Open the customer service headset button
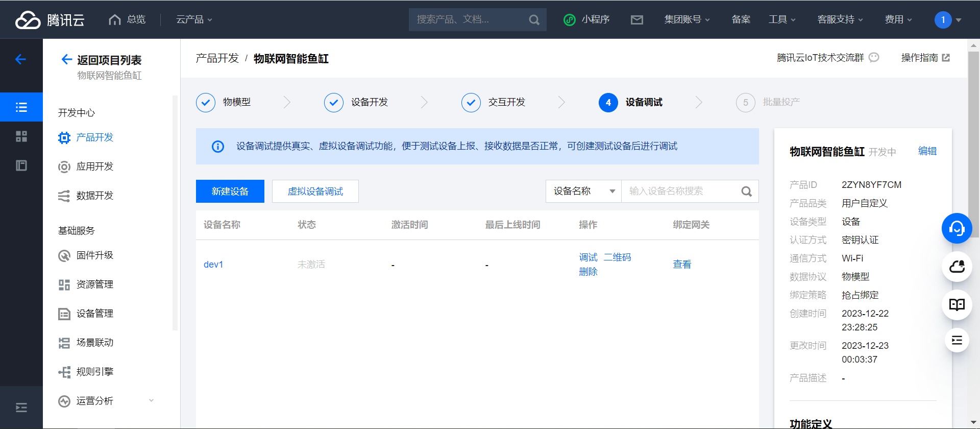 click(x=957, y=228)
